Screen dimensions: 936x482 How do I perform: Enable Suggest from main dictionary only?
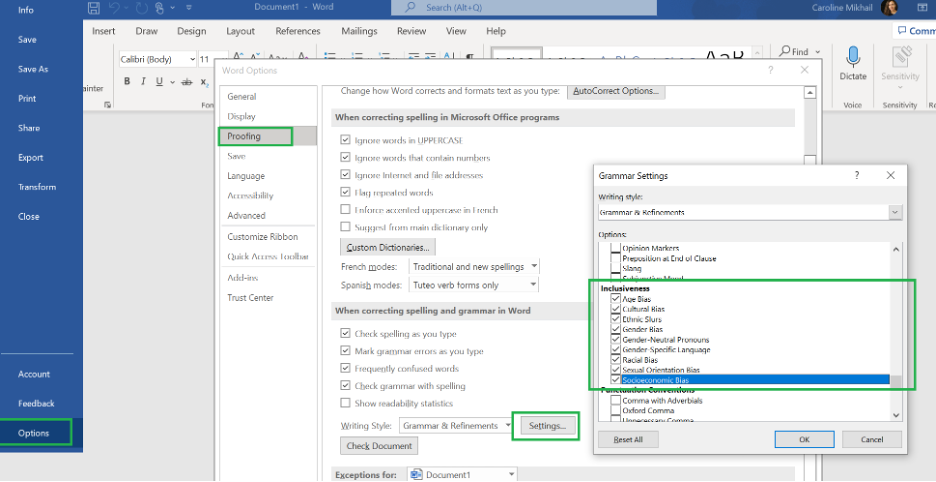345,227
